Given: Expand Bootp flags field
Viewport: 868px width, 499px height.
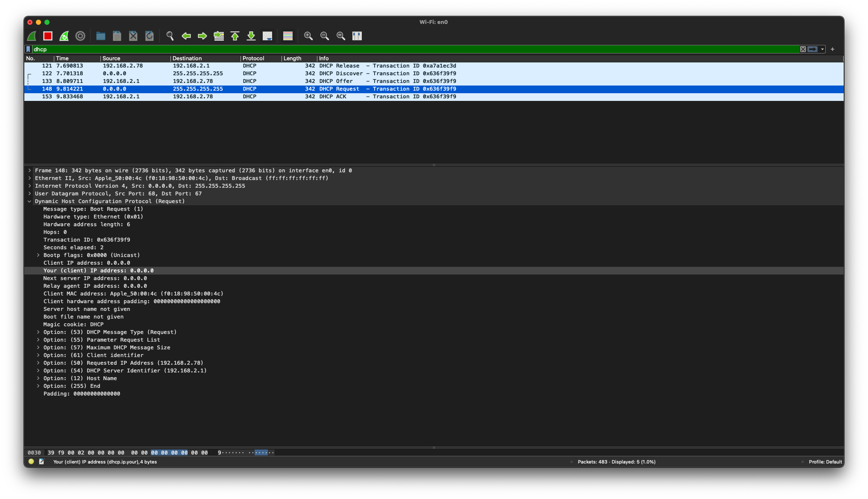Looking at the screenshot, I should pos(38,255).
